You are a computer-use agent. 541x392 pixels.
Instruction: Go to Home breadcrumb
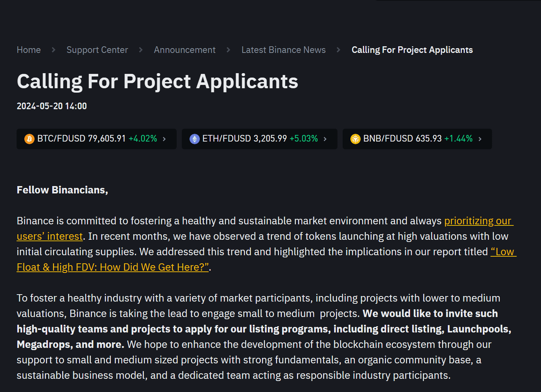(x=29, y=50)
